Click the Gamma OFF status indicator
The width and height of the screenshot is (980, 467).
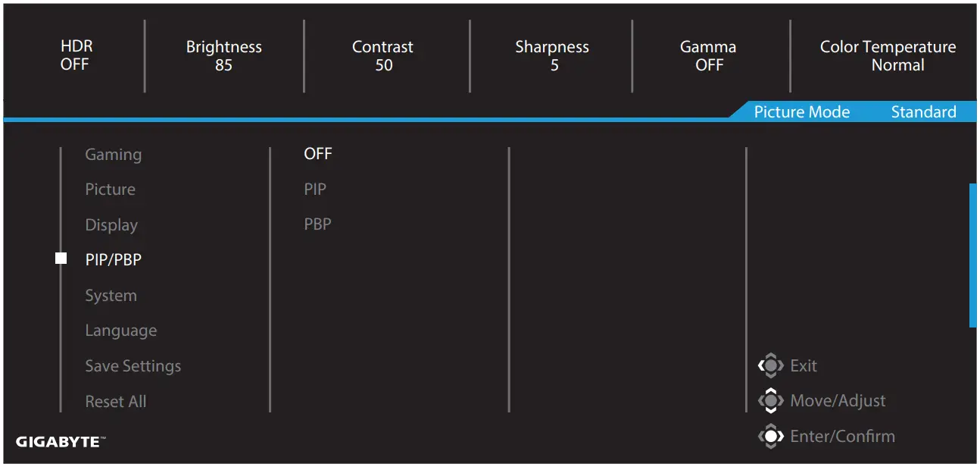[x=707, y=55]
